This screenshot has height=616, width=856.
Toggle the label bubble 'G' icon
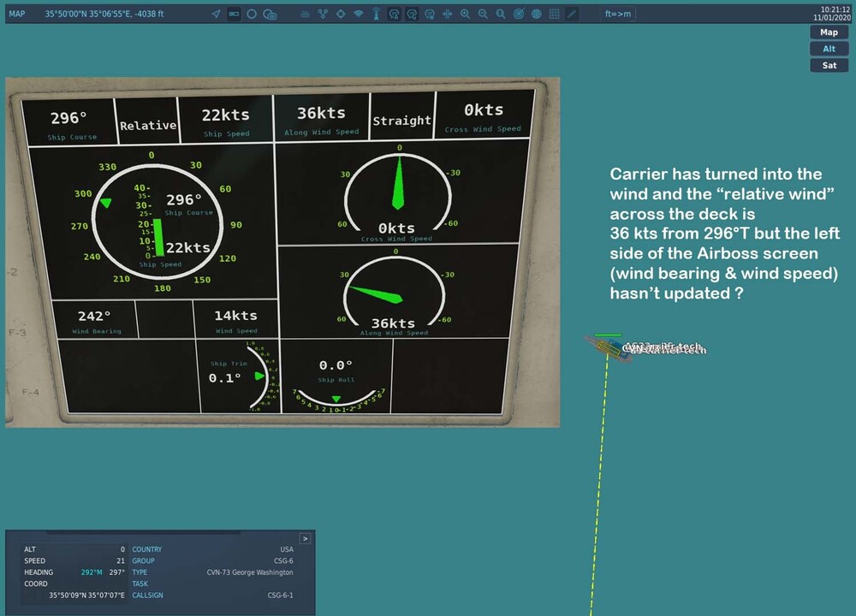413,14
